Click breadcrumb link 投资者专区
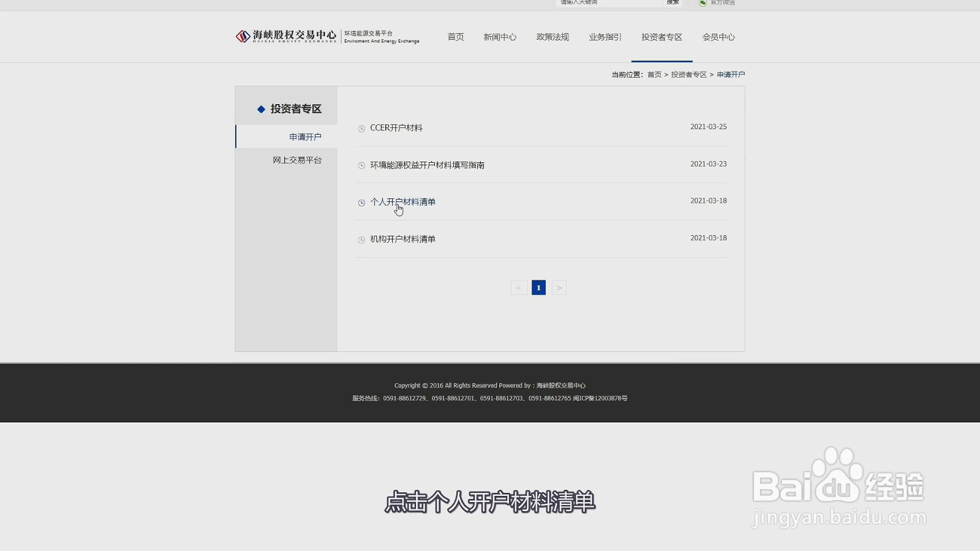 (x=689, y=75)
